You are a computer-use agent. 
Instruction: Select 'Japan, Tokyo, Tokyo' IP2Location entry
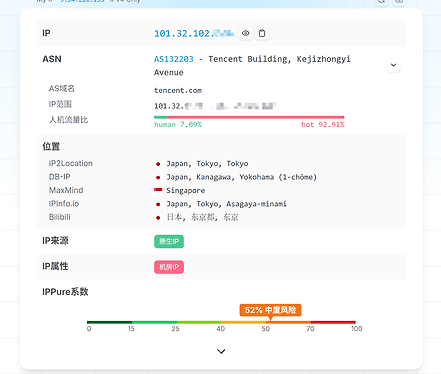(x=207, y=164)
